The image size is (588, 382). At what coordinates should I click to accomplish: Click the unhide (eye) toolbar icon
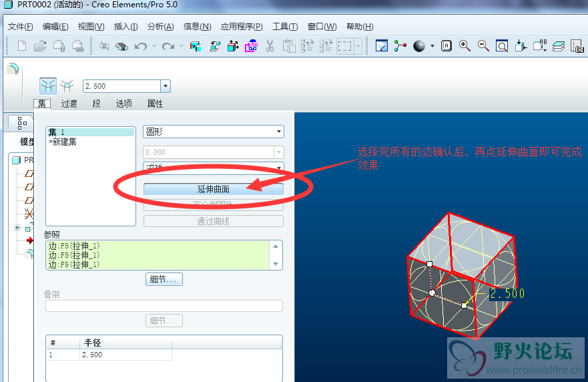[121, 46]
